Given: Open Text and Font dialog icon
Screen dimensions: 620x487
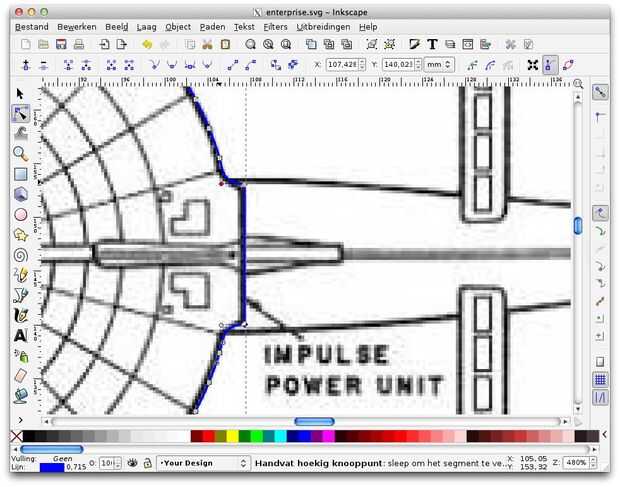Looking at the screenshot, I should point(433,44).
